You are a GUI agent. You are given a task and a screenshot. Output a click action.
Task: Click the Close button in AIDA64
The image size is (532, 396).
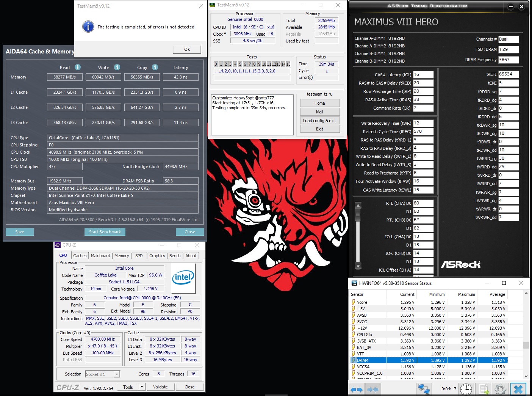[x=190, y=232]
